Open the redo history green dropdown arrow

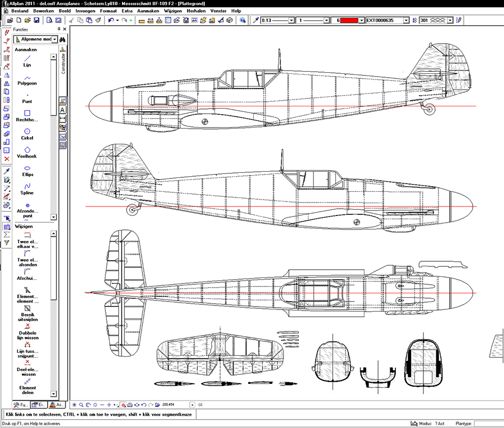pos(131,20)
